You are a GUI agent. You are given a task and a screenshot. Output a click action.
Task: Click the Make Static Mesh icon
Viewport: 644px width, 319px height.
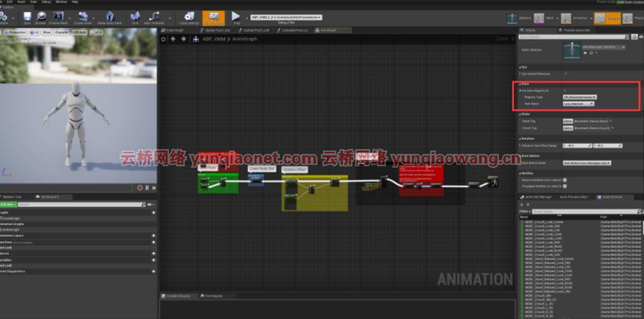tap(110, 18)
